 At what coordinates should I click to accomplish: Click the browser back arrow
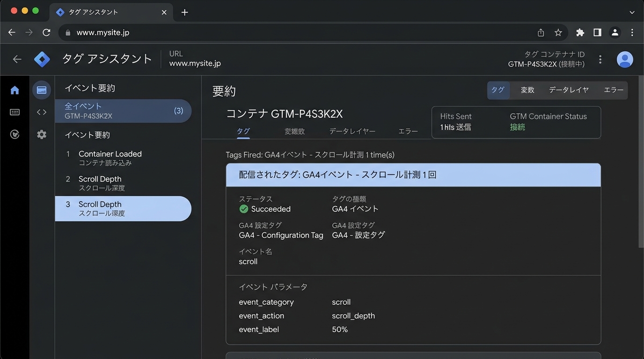coord(12,32)
